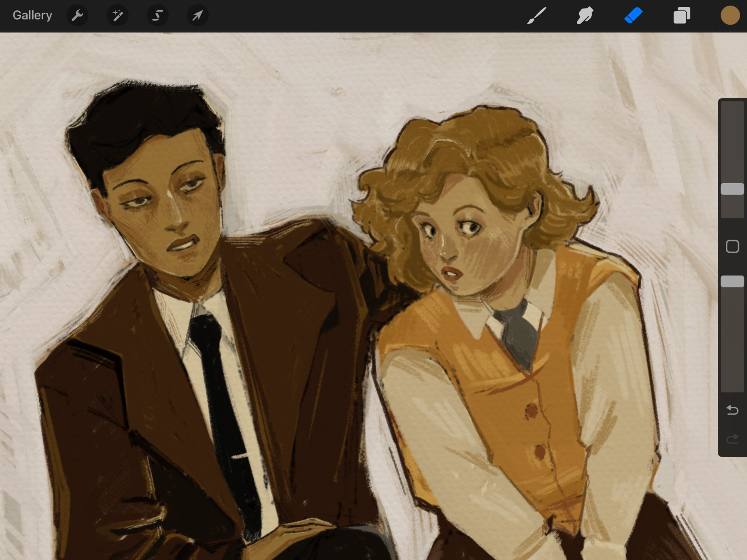
Task: Open the Layers panel
Action: click(x=682, y=15)
